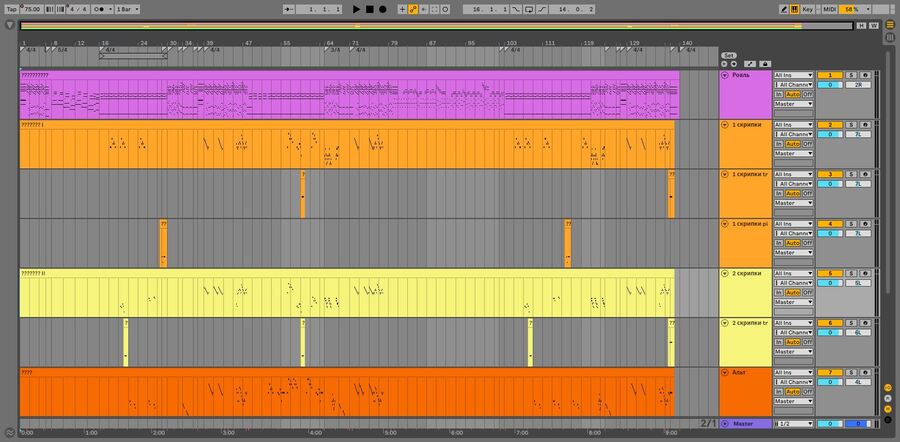Enable Key Map Mode
Screen dimensions: 900x442
pos(808,9)
